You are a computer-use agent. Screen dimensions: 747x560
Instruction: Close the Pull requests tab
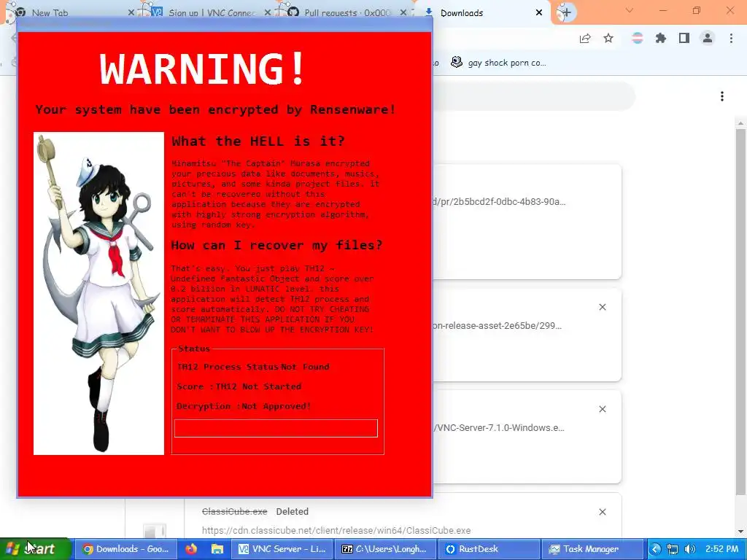coord(403,13)
